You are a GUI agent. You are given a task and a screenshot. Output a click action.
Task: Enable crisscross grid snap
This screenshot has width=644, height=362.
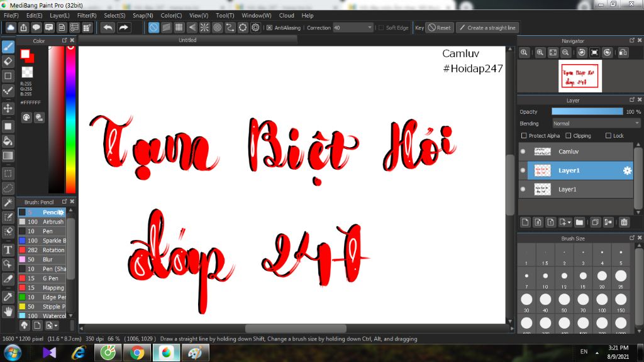tap(179, 28)
